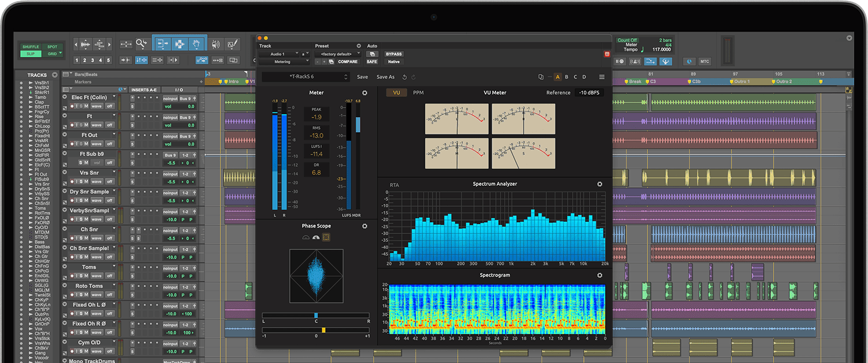Mute the Elec Ft (Colin) track
868x363 pixels.
(x=86, y=106)
